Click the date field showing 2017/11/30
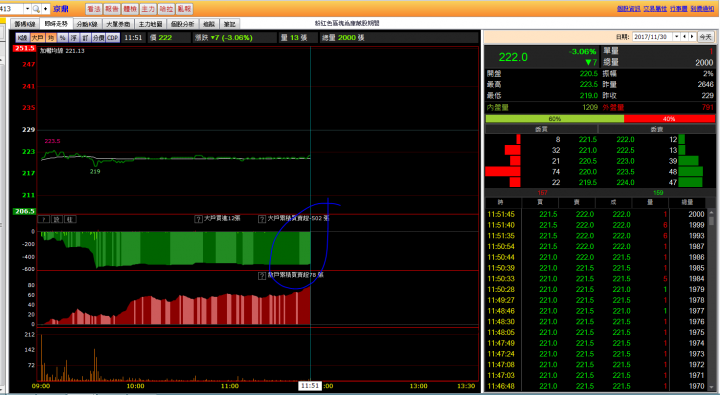Image resolution: width=720 pixels, height=395 pixels. click(652, 37)
